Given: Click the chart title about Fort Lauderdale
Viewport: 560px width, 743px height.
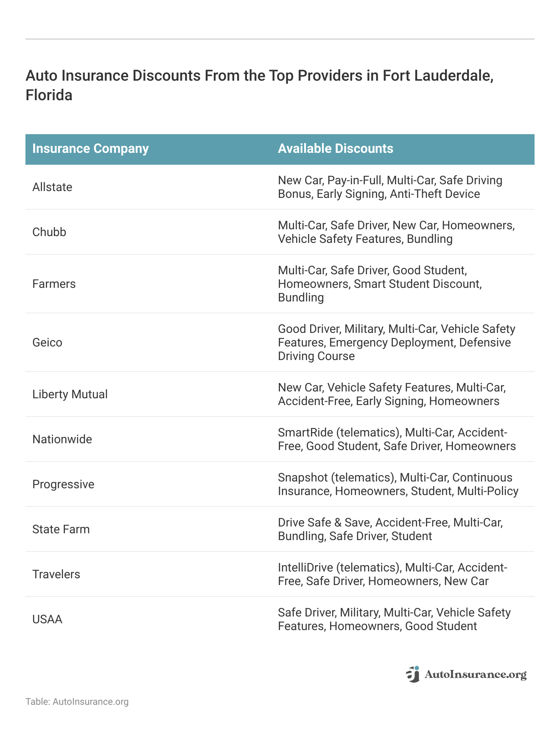Looking at the screenshot, I should (259, 85).
